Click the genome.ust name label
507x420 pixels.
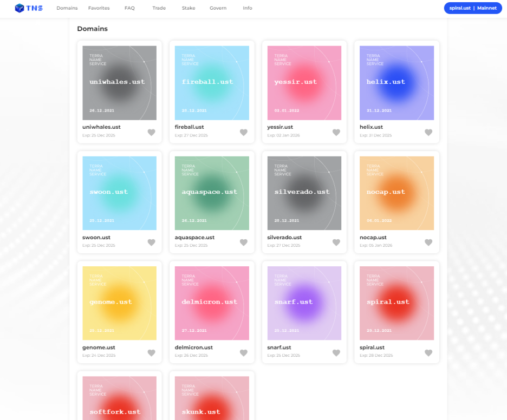click(x=99, y=347)
